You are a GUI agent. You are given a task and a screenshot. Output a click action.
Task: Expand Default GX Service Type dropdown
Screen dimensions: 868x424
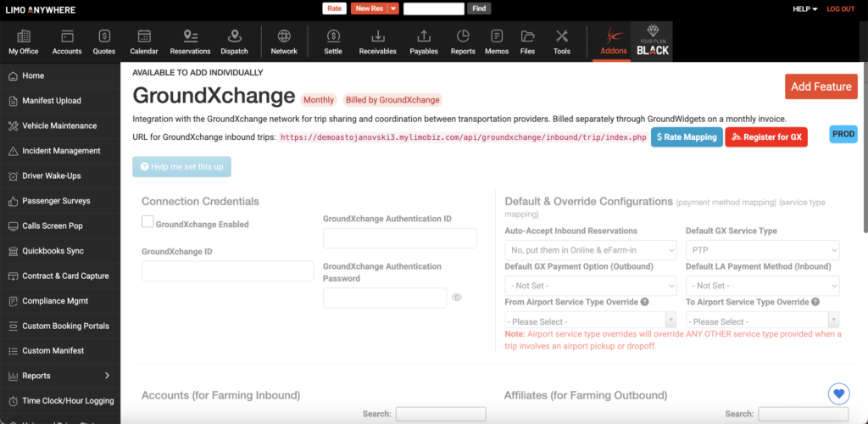pos(762,250)
